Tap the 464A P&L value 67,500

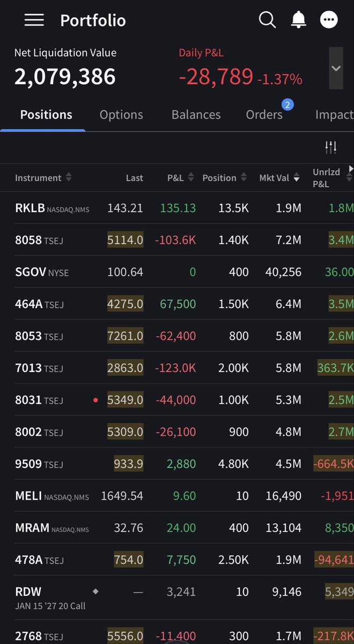click(x=178, y=304)
